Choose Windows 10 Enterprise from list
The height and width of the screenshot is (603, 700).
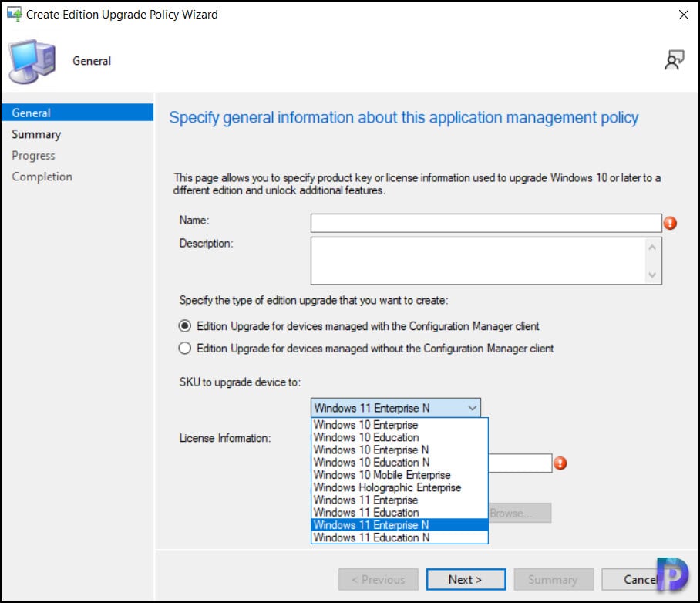coord(399,425)
